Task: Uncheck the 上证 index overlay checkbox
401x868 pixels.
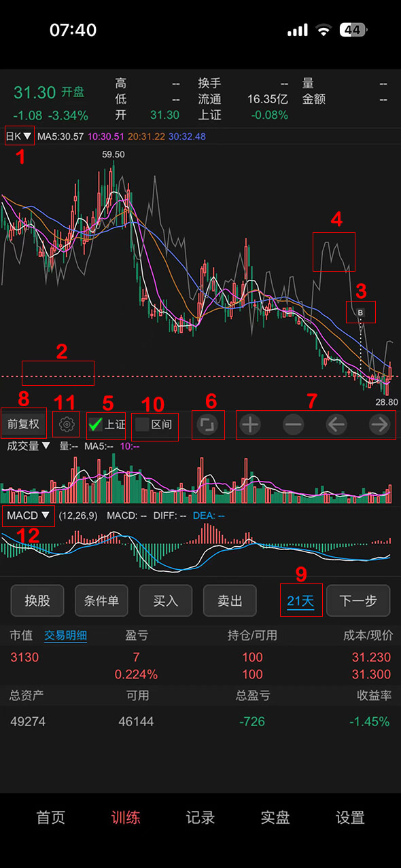Action: pyautogui.click(x=96, y=425)
